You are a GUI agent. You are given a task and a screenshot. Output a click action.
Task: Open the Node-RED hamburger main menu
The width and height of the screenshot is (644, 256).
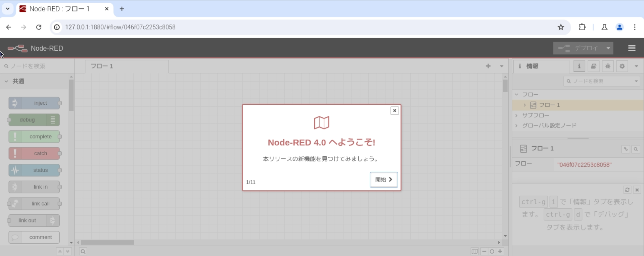tap(632, 48)
